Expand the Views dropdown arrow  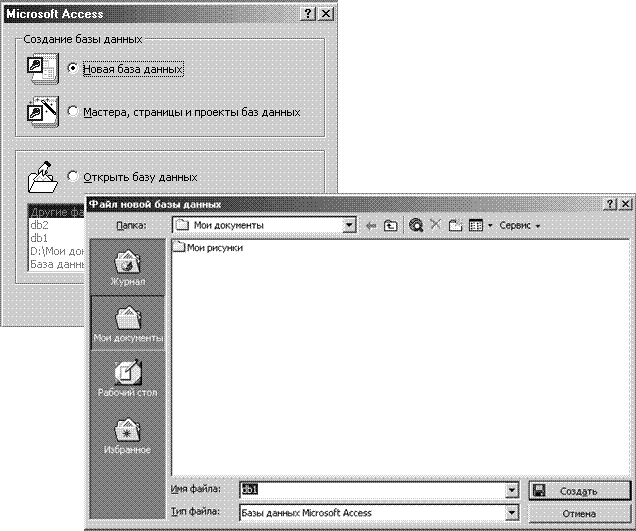click(490, 226)
